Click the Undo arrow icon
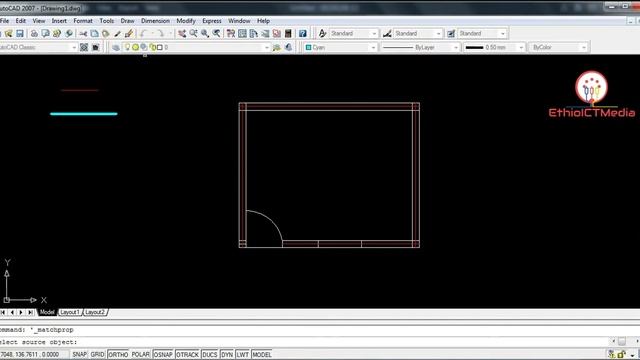 point(143,33)
